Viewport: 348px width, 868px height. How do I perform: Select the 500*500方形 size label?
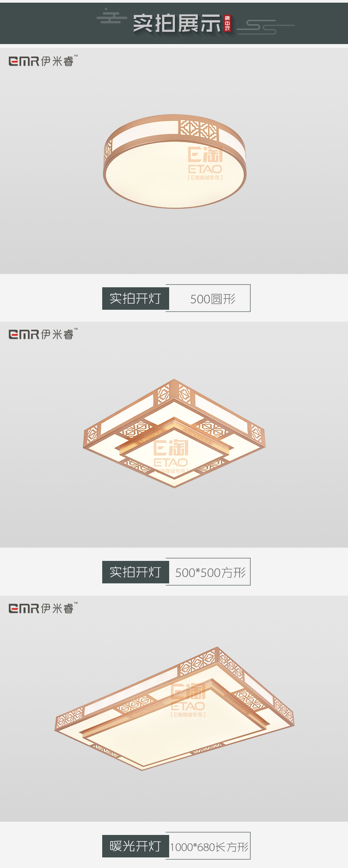211,573
